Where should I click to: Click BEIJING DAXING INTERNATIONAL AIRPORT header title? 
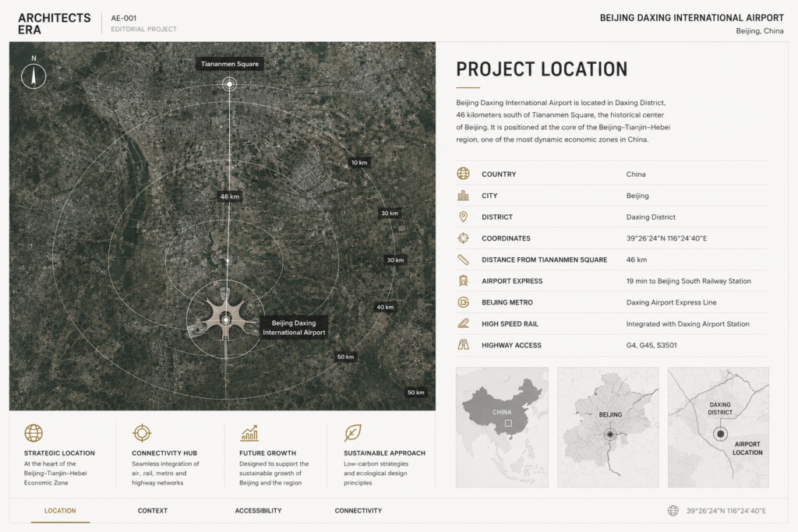pos(692,18)
